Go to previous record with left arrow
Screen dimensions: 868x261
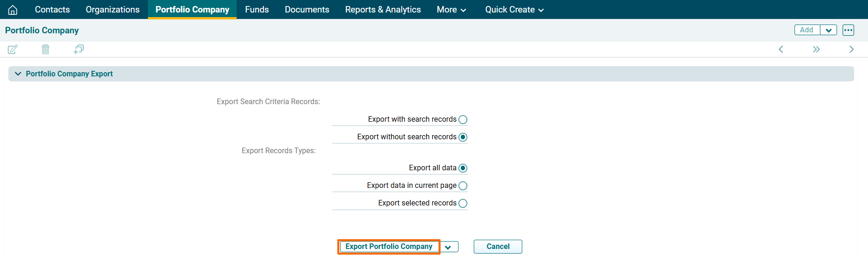click(781, 50)
